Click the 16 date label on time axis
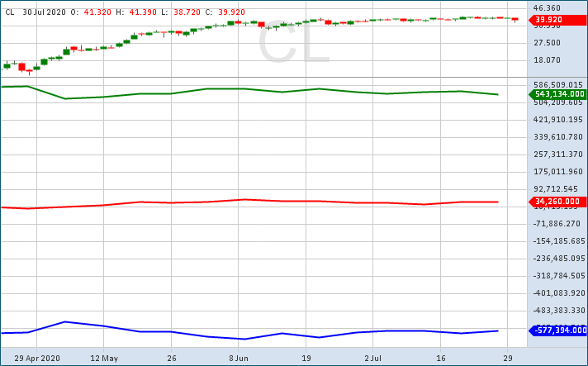Viewport: 588px width, 366px height. pos(441,358)
